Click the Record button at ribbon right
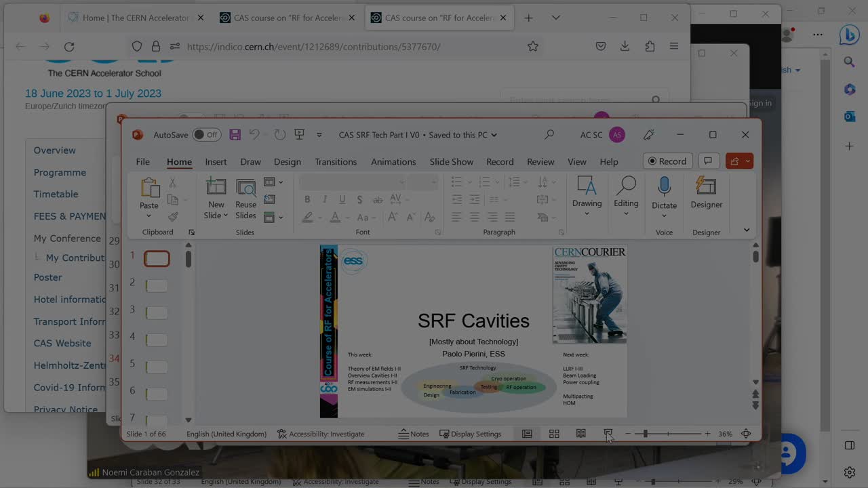The height and width of the screenshot is (488, 868). click(667, 161)
